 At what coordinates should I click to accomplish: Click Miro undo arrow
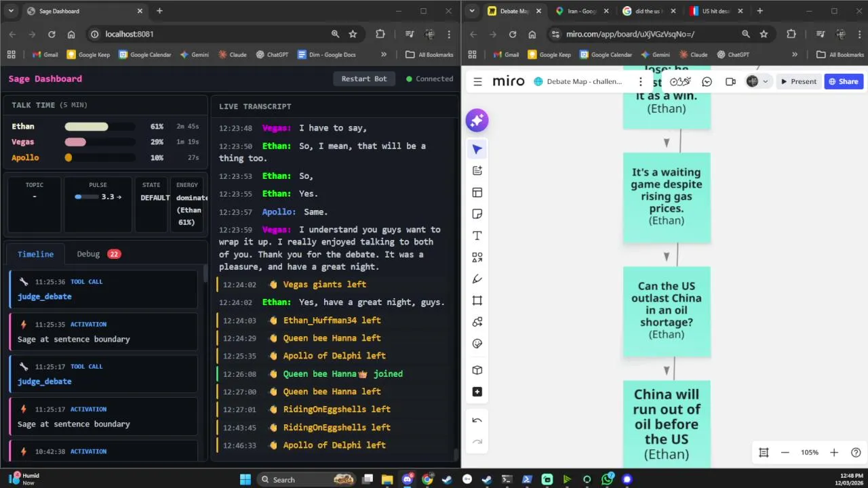[477, 420]
